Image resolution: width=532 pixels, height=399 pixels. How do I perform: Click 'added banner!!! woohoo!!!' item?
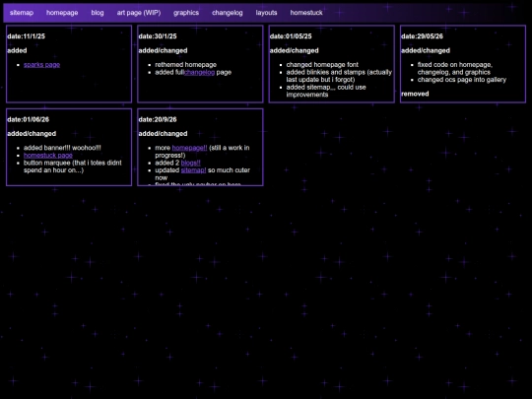coord(62,148)
